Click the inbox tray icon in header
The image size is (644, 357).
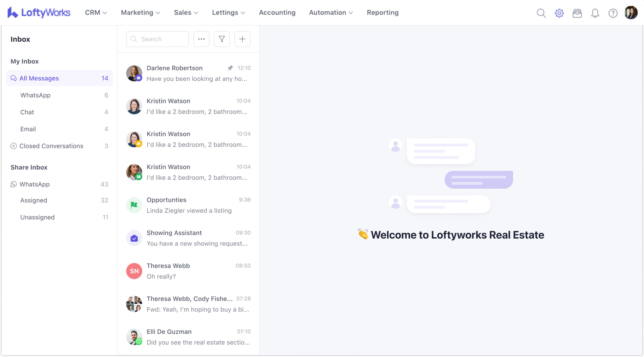pos(577,13)
